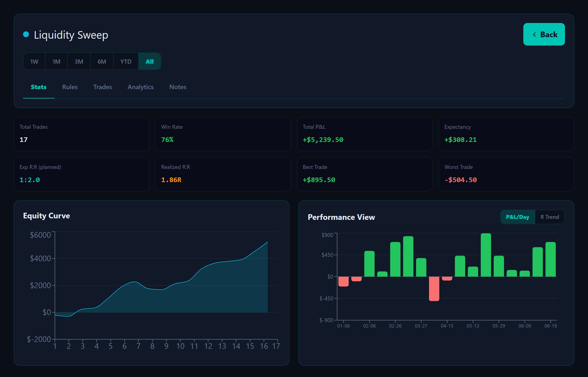588x377 pixels.
Task: Open the Stats tab
Action: (39, 87)
